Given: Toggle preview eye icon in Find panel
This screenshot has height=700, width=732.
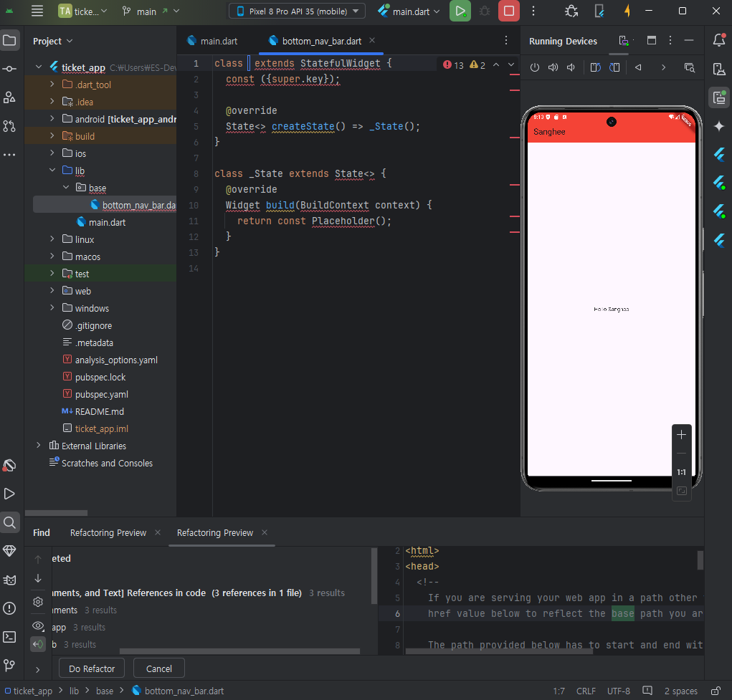Looking at the screenshot, I should [x=38, y=625].
